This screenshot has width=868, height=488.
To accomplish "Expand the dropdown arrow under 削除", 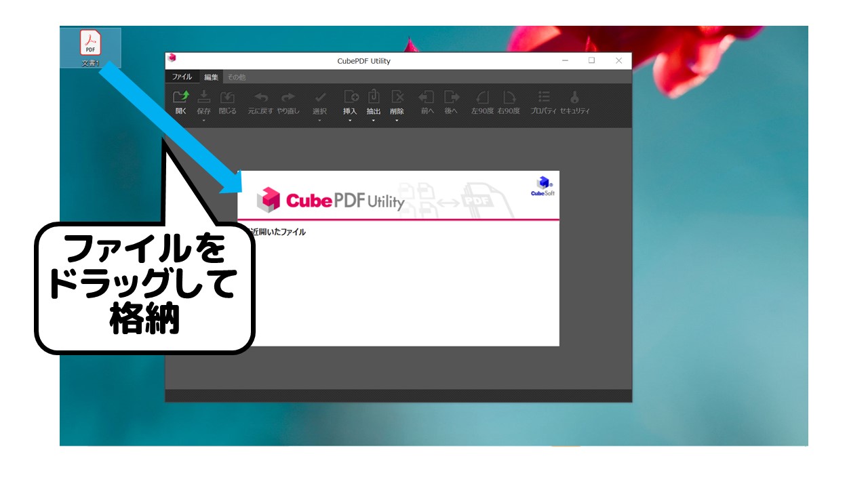I will (x=397, y=121).
